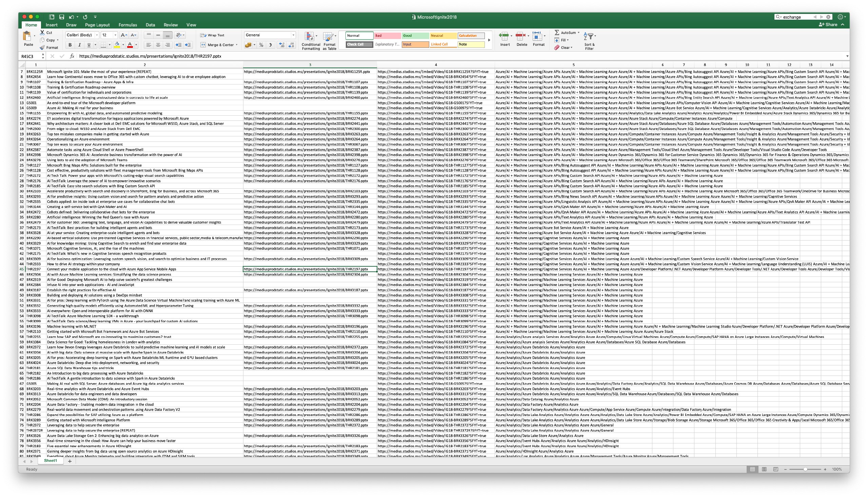Switch to the Page Layout tab
Screen dimensions: 868x497
[97, 24]
